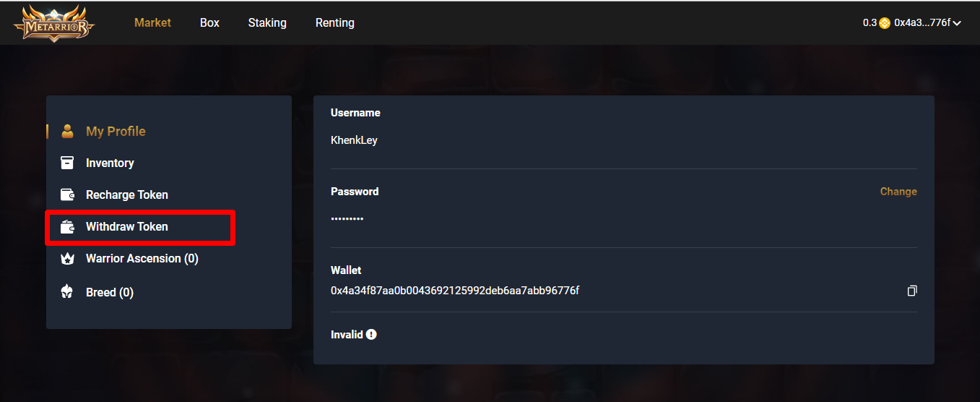Go to the Staking tab
This screenshot has height=402, width=980.
coord(267,22)
